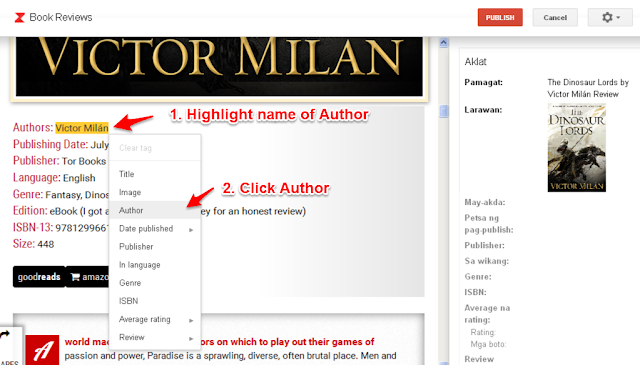Click the share arrow icon
The image size is (640, 365).
(x=5, y=335)
